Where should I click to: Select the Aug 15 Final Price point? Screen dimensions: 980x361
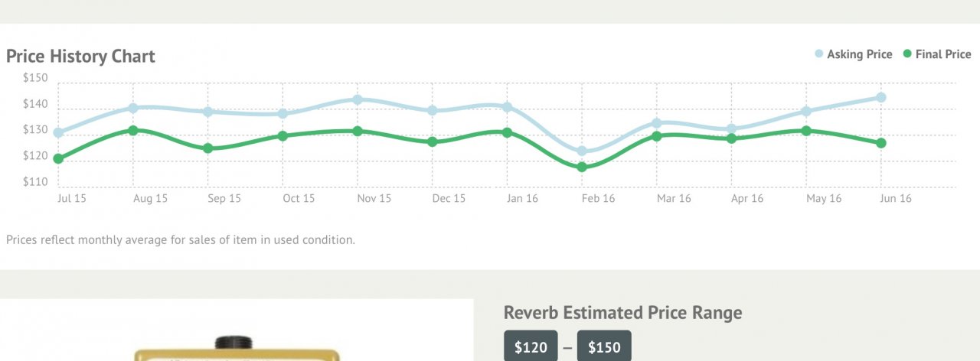pos(133,131)
